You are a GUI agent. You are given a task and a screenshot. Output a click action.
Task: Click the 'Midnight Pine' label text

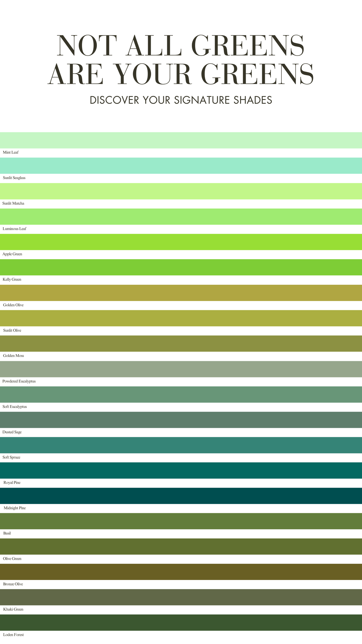(x=15, y=508)
